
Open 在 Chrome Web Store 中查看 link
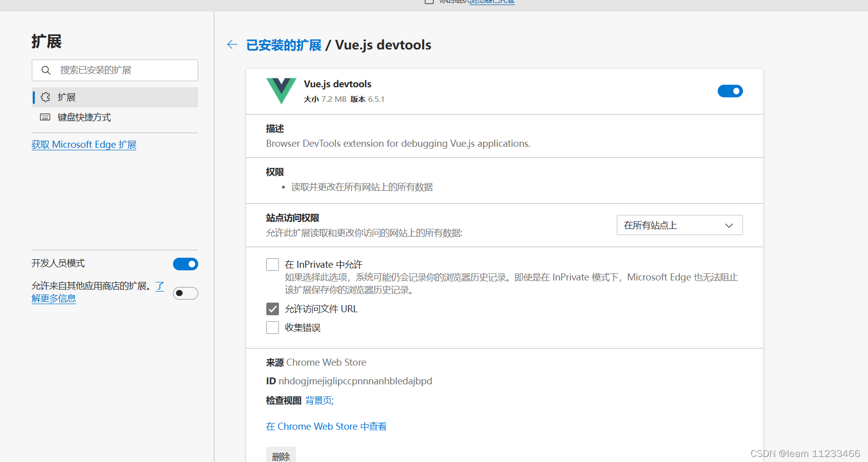point(326,427)
